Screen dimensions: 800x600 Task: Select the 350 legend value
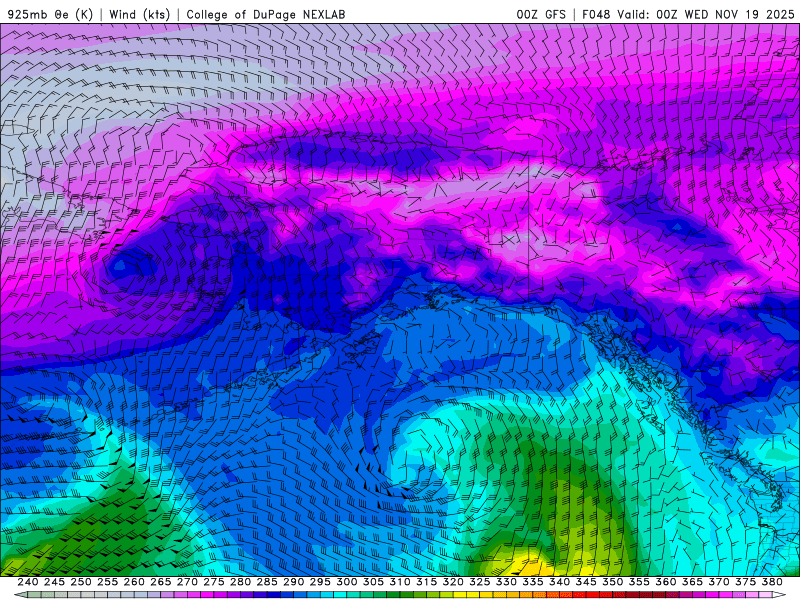tap(612, 582)
